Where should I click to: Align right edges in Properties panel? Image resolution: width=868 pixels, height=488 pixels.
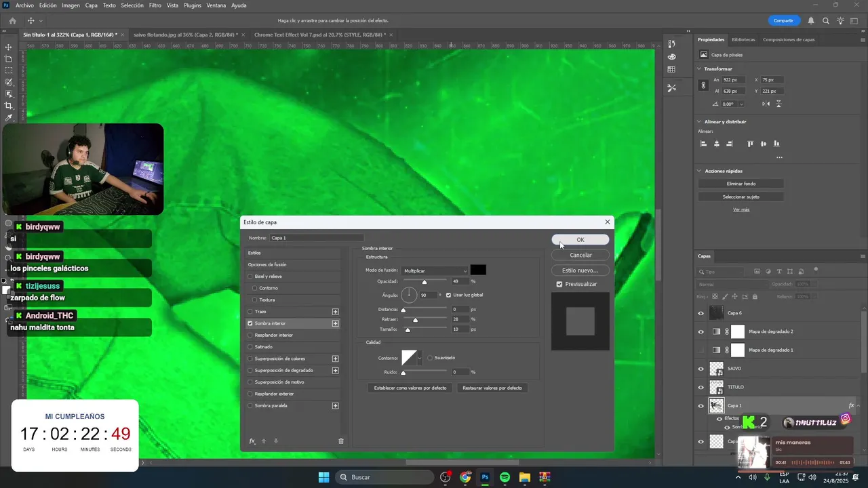pos(730,144)
